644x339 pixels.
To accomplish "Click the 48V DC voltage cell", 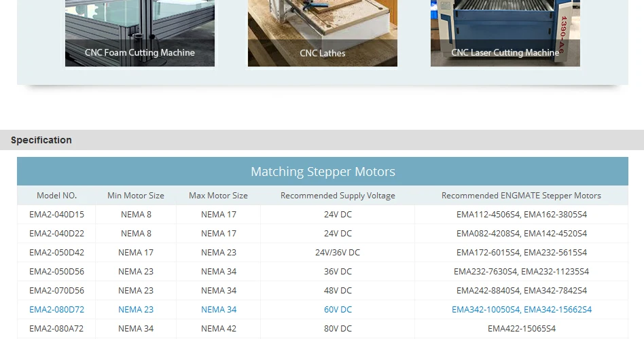I will pos(338,290).
